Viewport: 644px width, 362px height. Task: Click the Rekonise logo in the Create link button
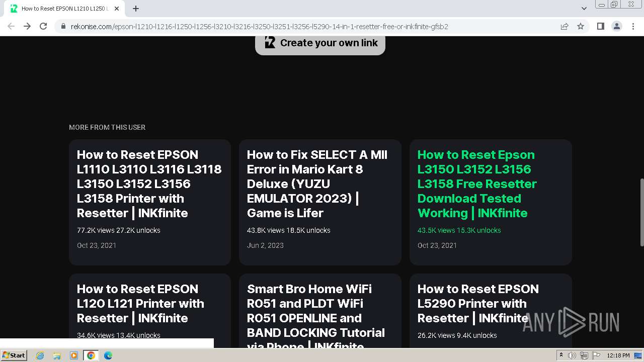(x=270, y=43)
